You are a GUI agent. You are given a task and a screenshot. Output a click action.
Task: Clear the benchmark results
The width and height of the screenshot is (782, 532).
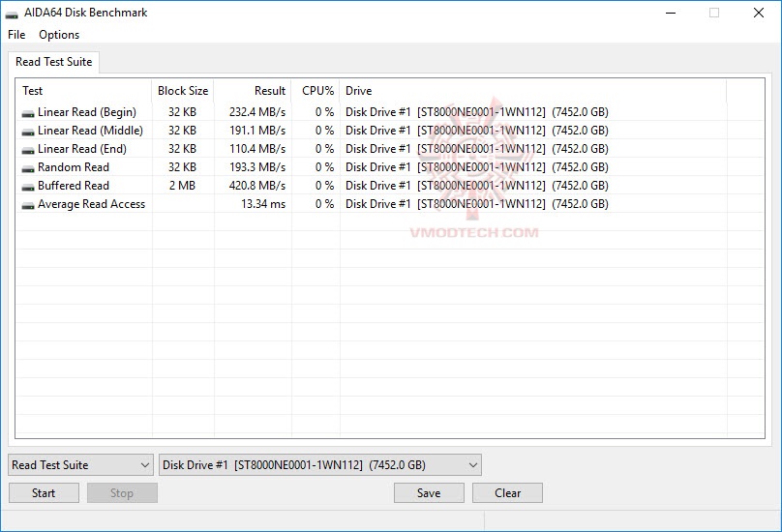507,492
